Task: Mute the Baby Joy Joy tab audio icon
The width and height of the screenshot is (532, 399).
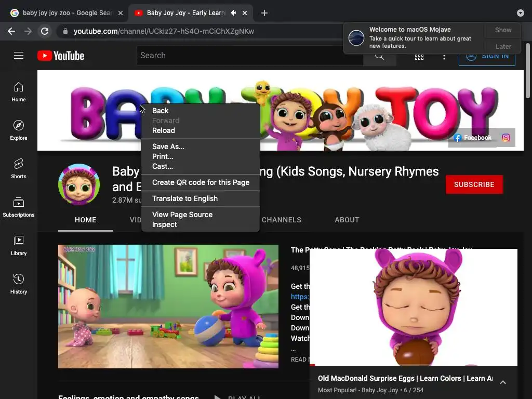Action: coord(233,13)
